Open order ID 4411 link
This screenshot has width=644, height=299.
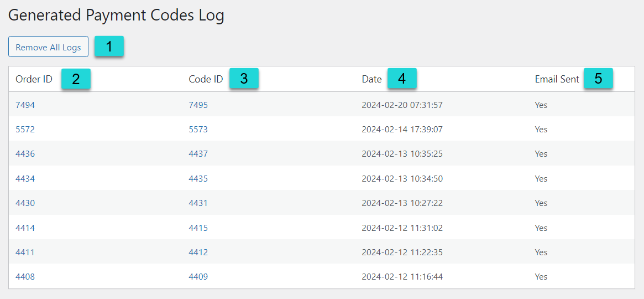pos(25,252)
